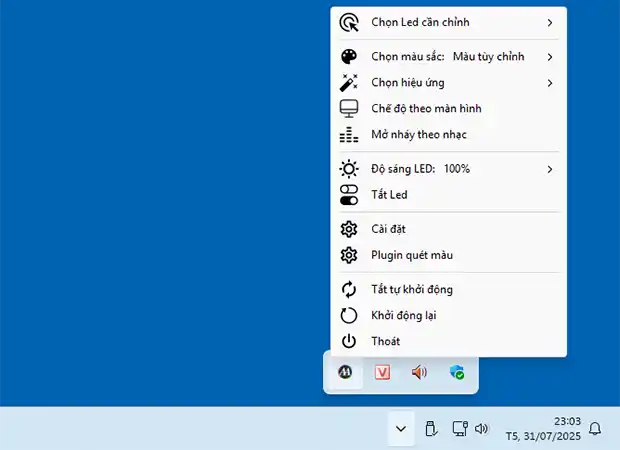Open Chọn màu sắc menu entry
This screenshot has height=450, width=620.
[448, 57]
